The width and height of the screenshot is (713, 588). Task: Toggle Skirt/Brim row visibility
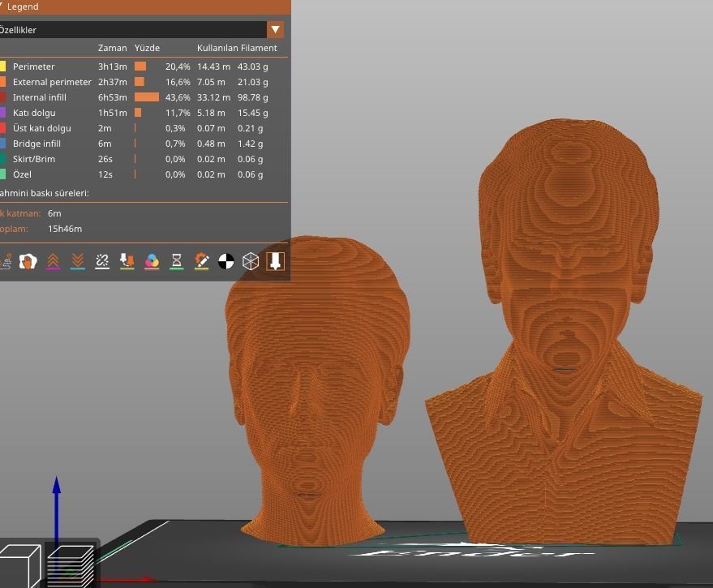144,159
